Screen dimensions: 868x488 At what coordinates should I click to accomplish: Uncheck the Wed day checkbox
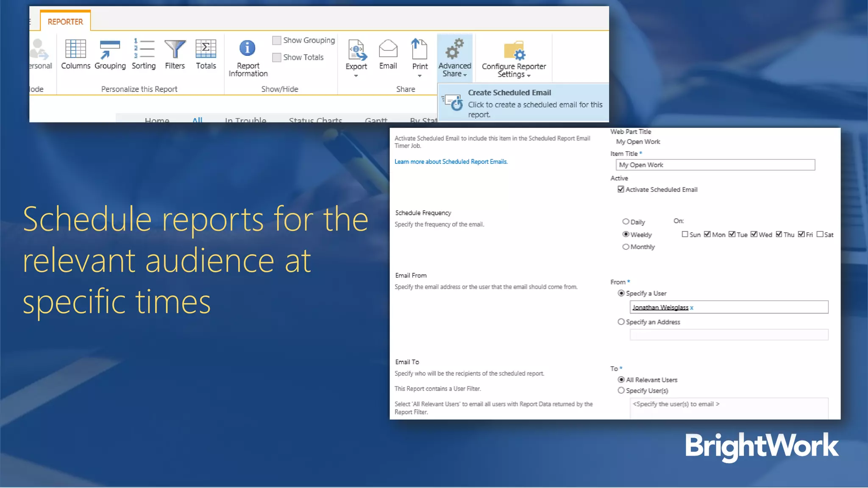click(x=754, y=234)
